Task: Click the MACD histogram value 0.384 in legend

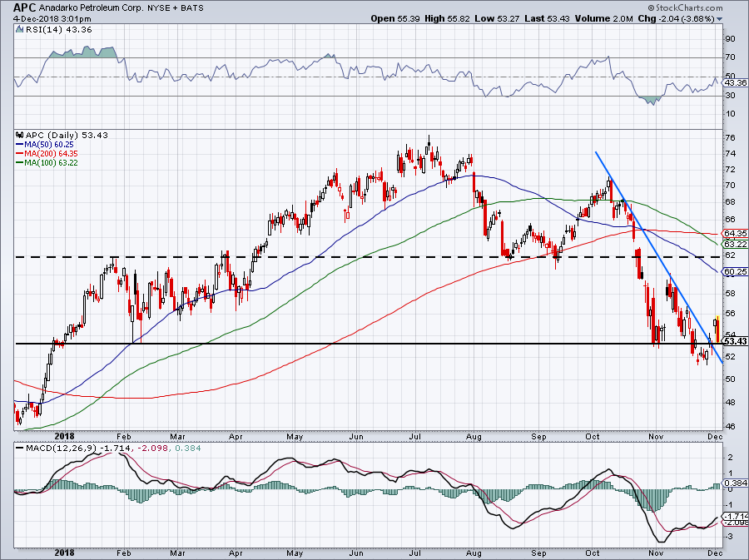Action: (x=188, y=448)
